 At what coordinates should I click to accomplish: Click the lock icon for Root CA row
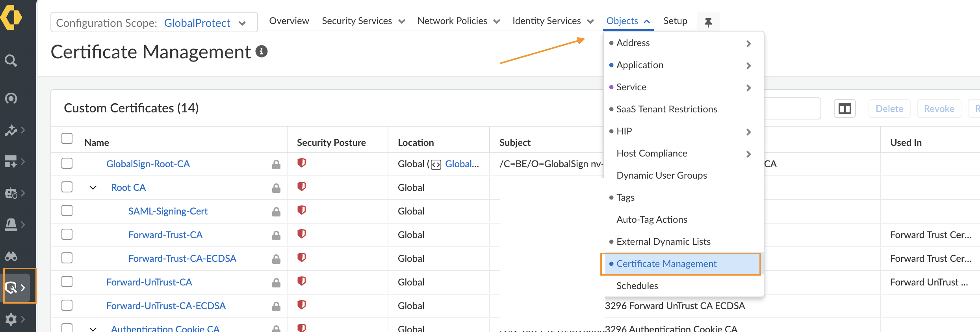[276, 188]
